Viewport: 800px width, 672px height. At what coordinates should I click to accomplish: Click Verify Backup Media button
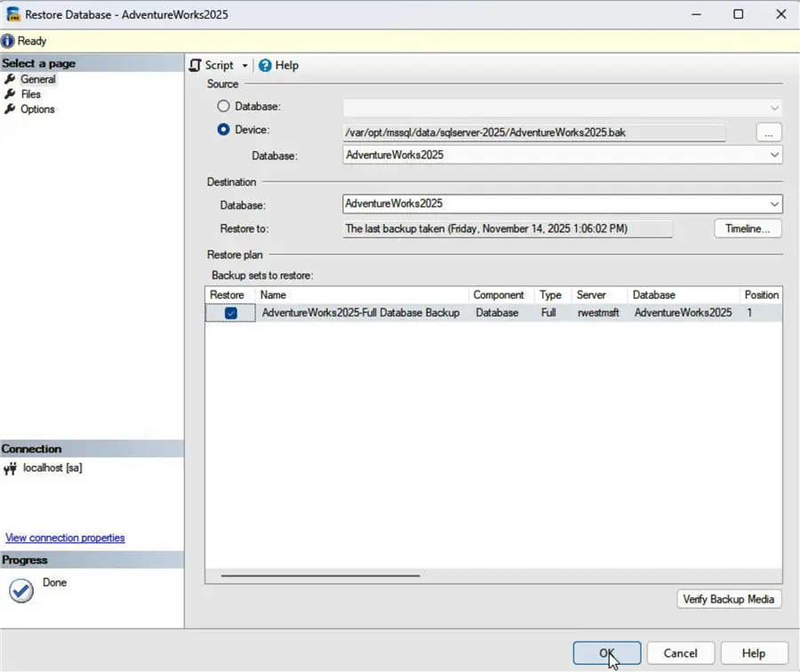pyautogui.click(x=729, y=599)
